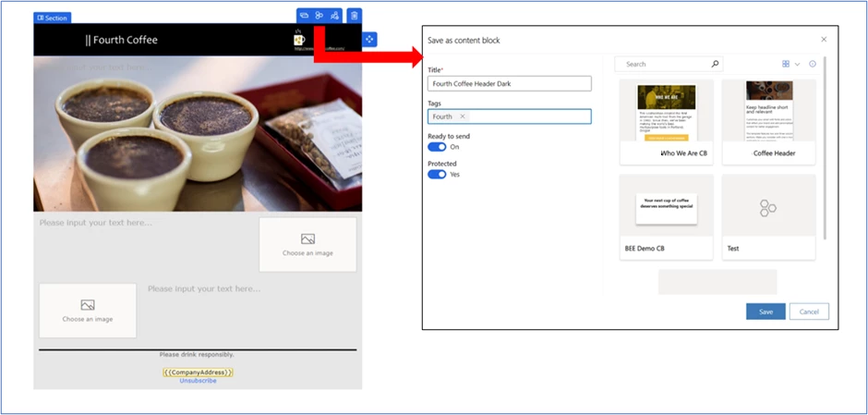The image size is (868, 415).
Task: Click the Title input field
Action: [x=509, y=84]
